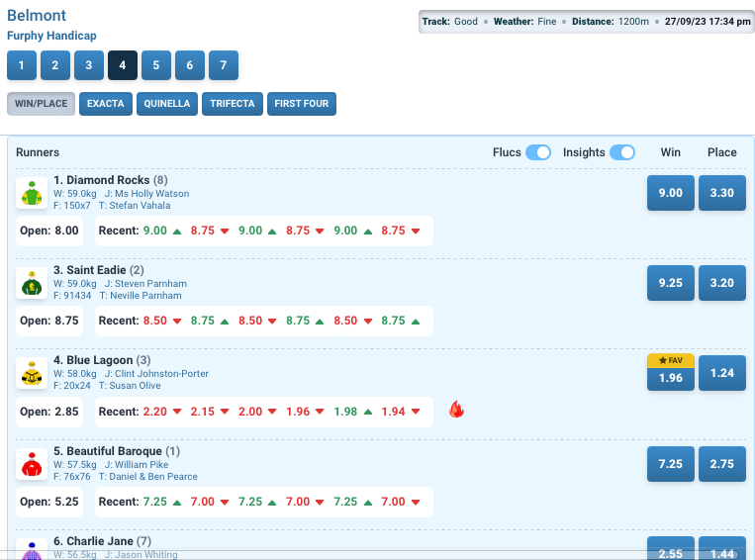Click runner name 1. Diamond Rocks

pyautogui.click(x=102, y=180)
